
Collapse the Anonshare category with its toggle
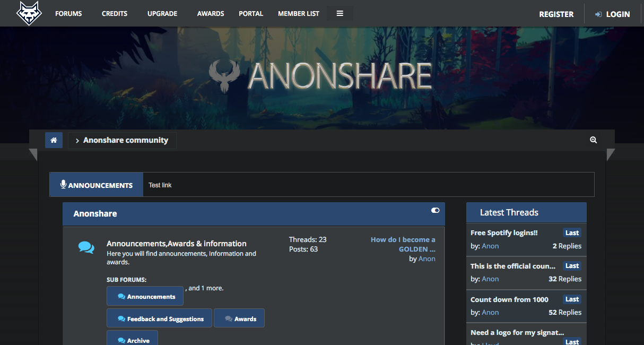click(436, 210)
